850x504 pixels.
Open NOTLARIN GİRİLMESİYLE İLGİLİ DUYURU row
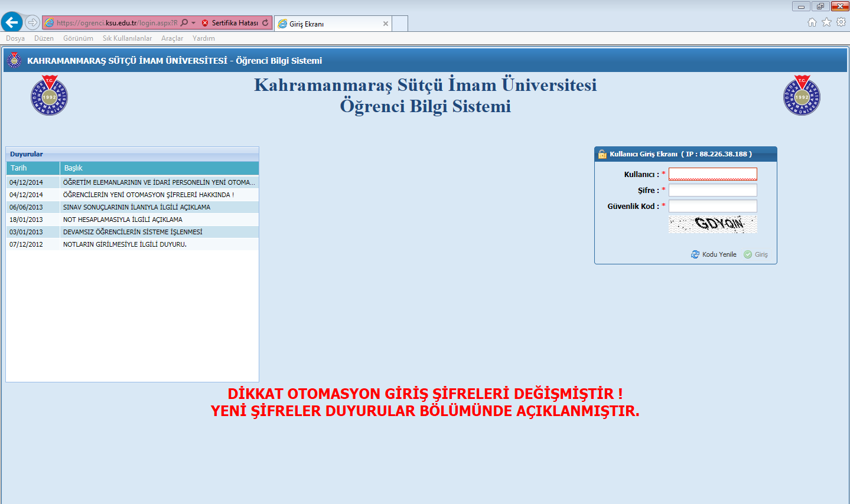tap(132, 244)
